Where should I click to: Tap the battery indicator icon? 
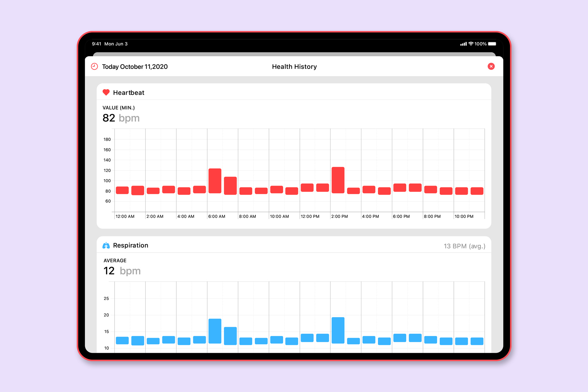pyautogui.click(x=492, y=44)
